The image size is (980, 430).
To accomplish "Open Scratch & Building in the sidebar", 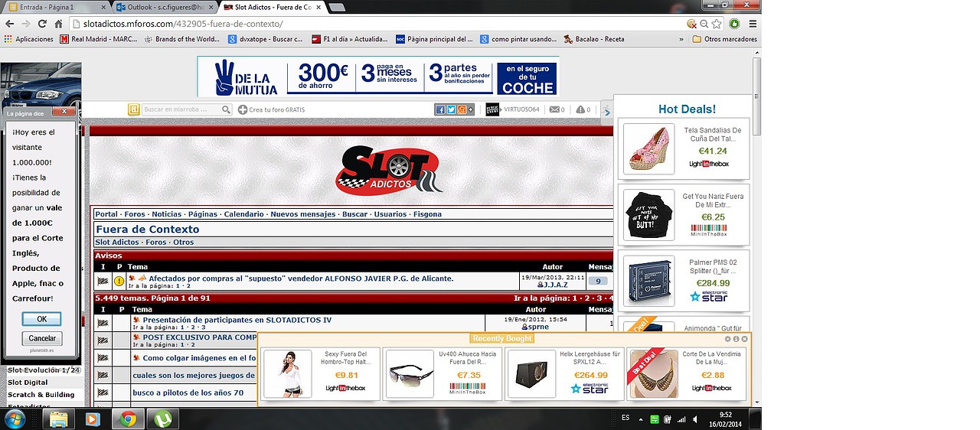I will click(x=41, y=395).
